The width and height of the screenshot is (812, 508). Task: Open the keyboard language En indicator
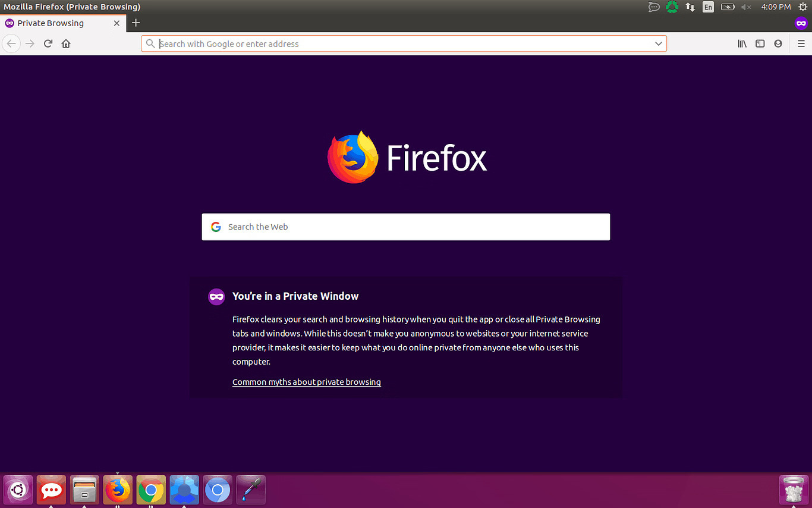pos(707,7)
